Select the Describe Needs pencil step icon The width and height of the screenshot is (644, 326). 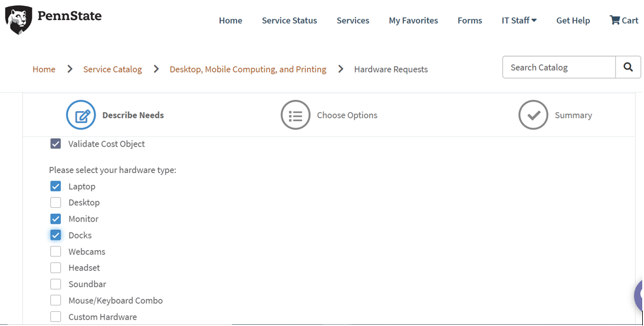81,115
